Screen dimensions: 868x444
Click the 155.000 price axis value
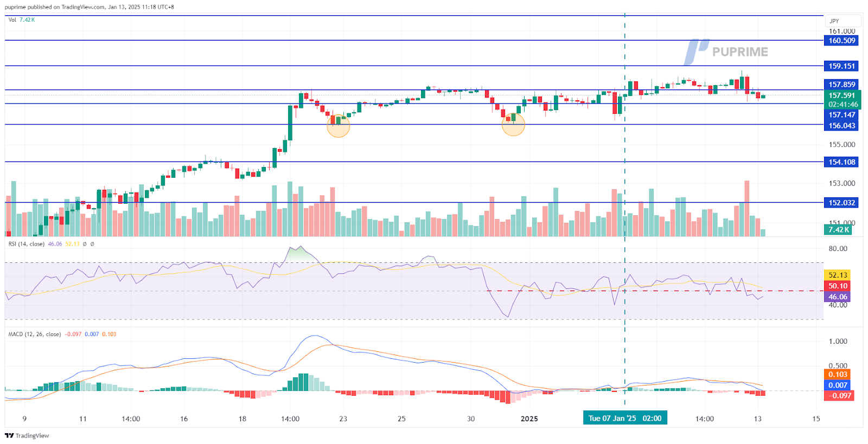[841, 145]
